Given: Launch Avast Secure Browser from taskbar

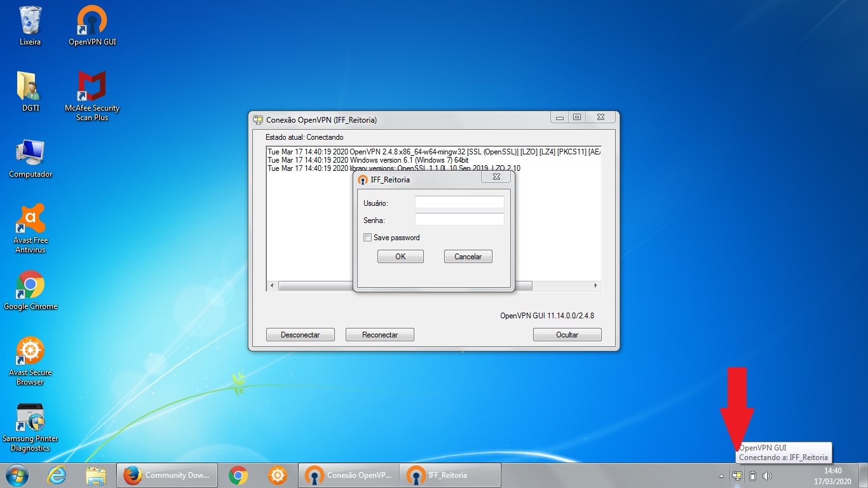Looking at the screenshot, I should (278, 475).
